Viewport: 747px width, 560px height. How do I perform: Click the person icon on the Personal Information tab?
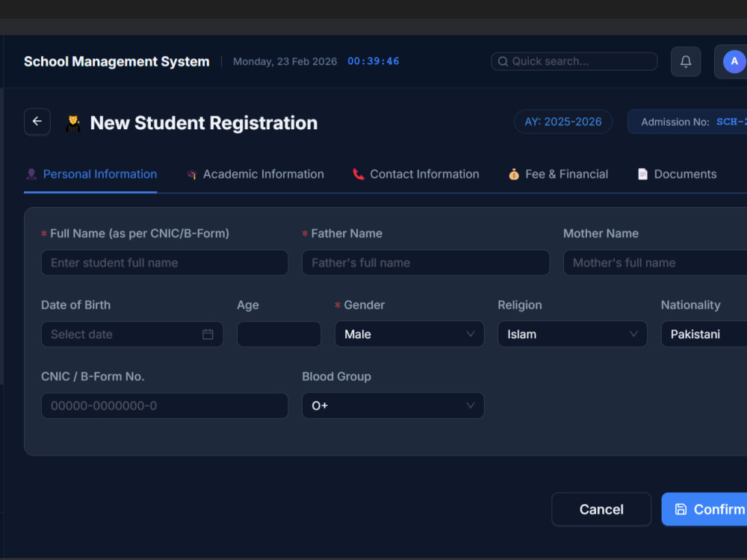tap(31, 174)
